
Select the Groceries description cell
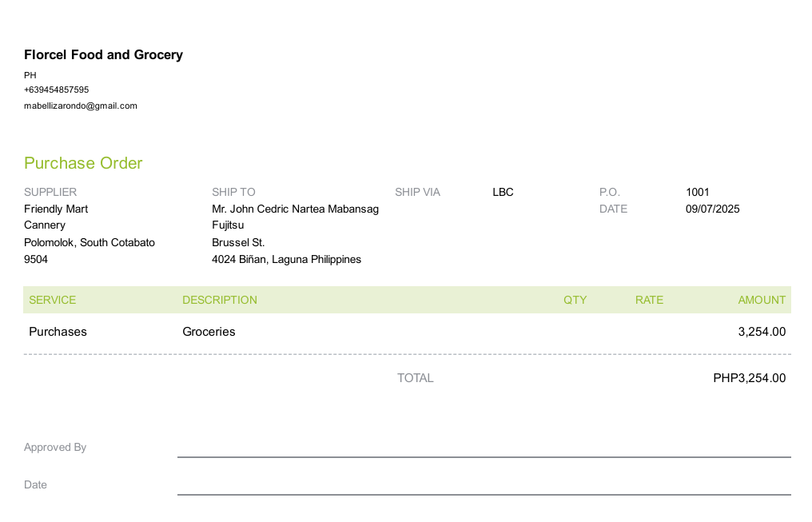[x=209, y=331]
